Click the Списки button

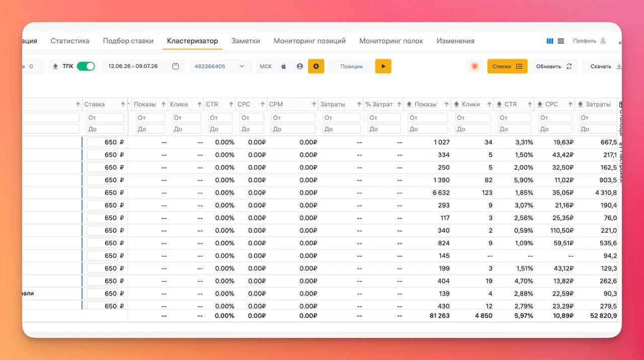tap(507, 66)
